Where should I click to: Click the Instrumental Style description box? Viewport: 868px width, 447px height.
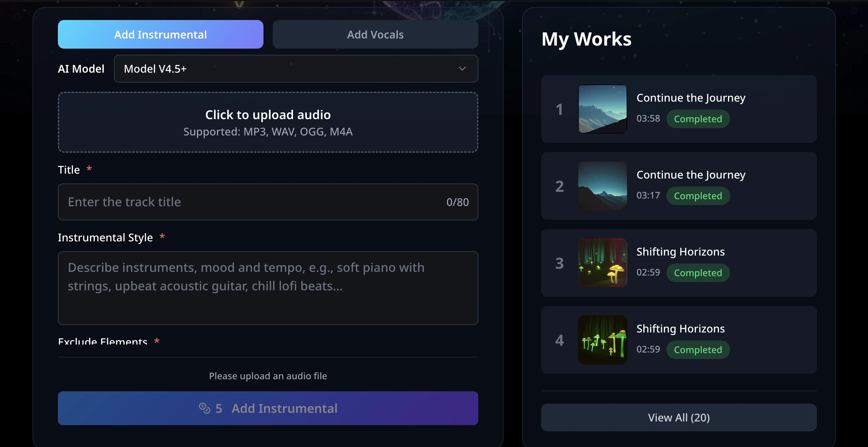click(x=268, y=288)
